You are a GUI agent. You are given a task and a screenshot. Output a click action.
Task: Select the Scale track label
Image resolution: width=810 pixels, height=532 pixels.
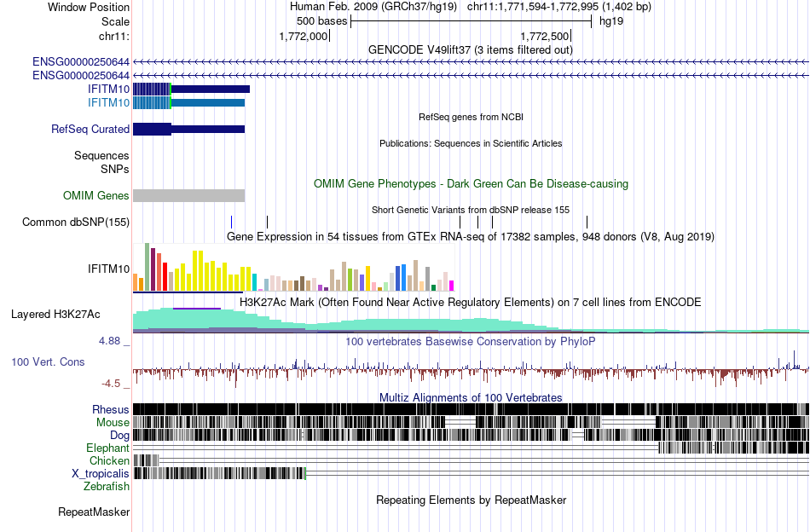[x=115, y=21]
